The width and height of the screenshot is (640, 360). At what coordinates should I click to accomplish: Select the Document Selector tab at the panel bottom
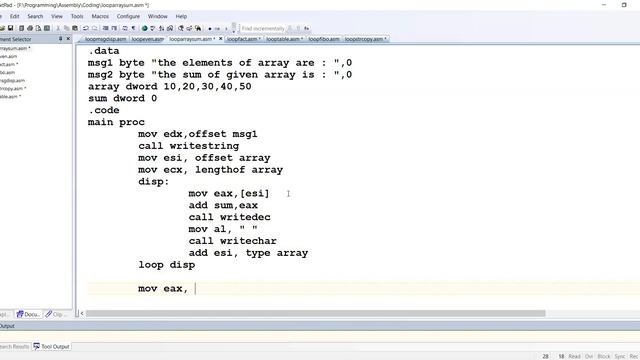[x=28, y=314]
